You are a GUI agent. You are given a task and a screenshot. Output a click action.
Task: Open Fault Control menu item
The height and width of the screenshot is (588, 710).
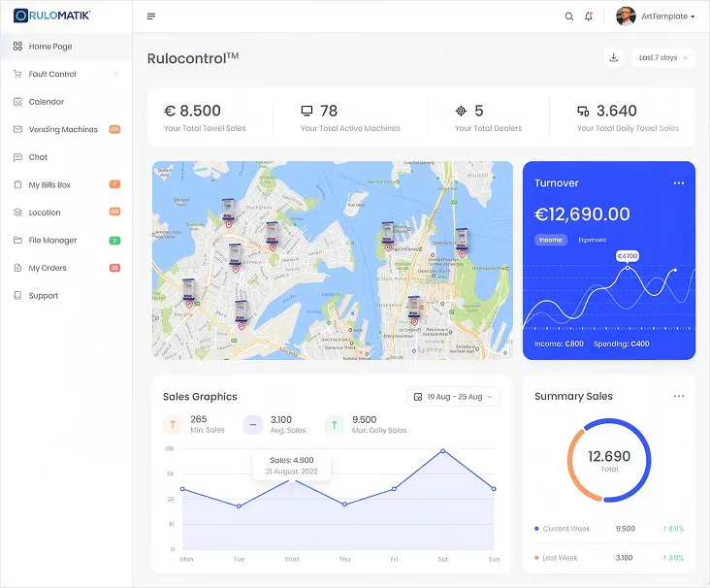66,74
